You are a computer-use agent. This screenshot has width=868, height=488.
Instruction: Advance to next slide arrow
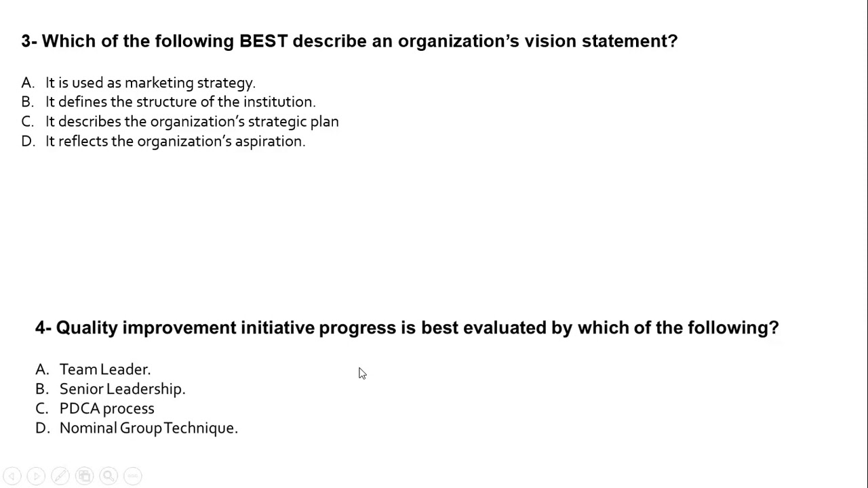tap(36, 476)
